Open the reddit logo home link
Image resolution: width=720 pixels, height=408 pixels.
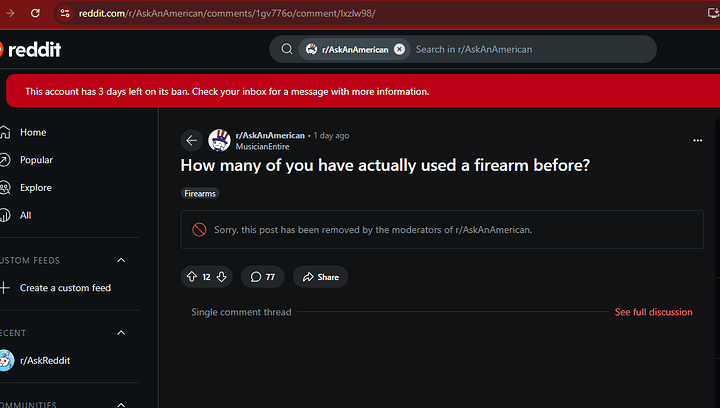[30, 50]
